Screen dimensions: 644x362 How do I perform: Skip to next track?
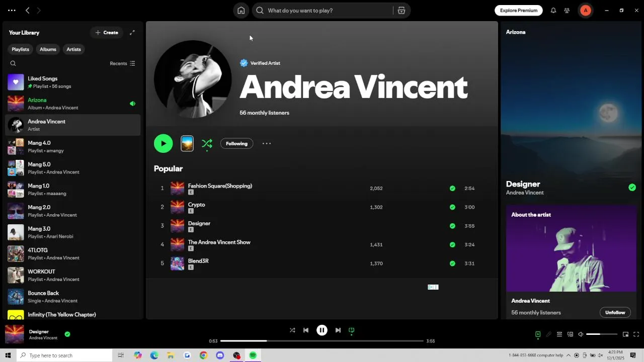[x=338, y=330]
